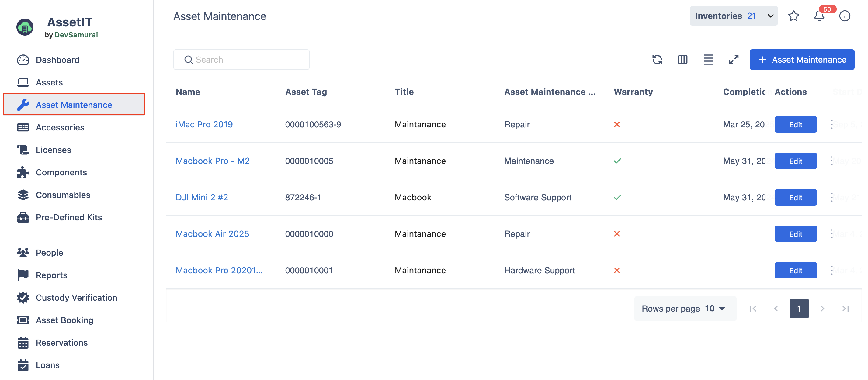Open Dashboard in the sidebar

[57, 60]
